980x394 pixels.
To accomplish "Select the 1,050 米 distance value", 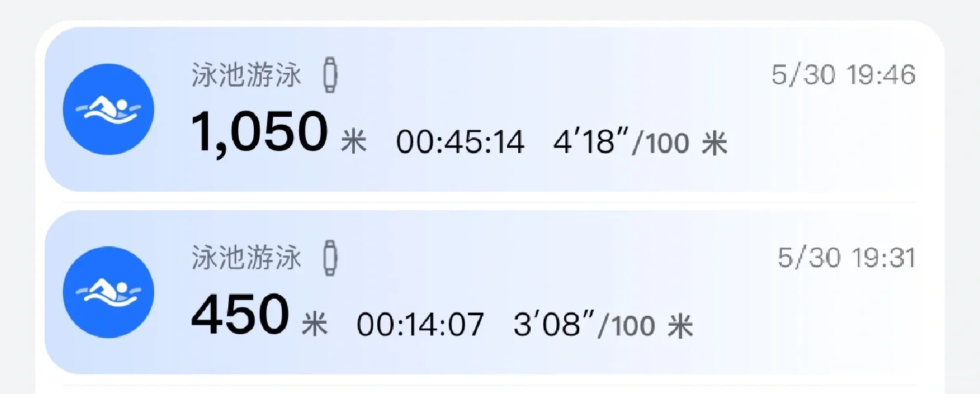I will [x=279, y=132].
